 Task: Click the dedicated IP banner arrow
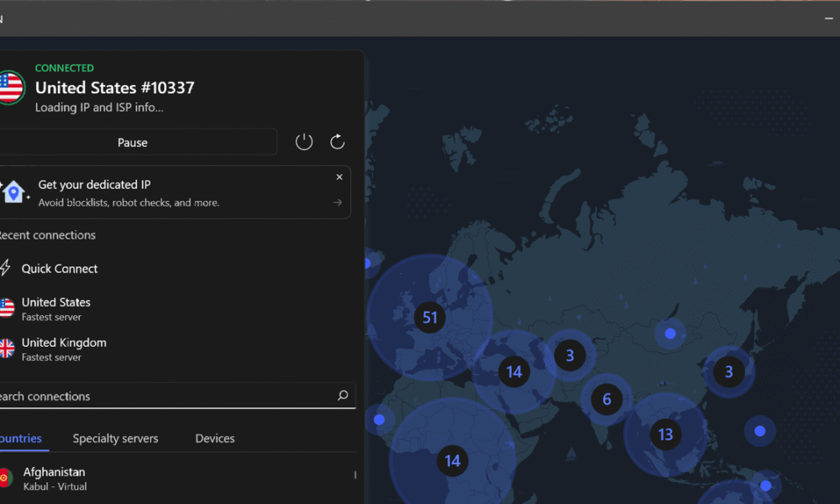[338, 202]
